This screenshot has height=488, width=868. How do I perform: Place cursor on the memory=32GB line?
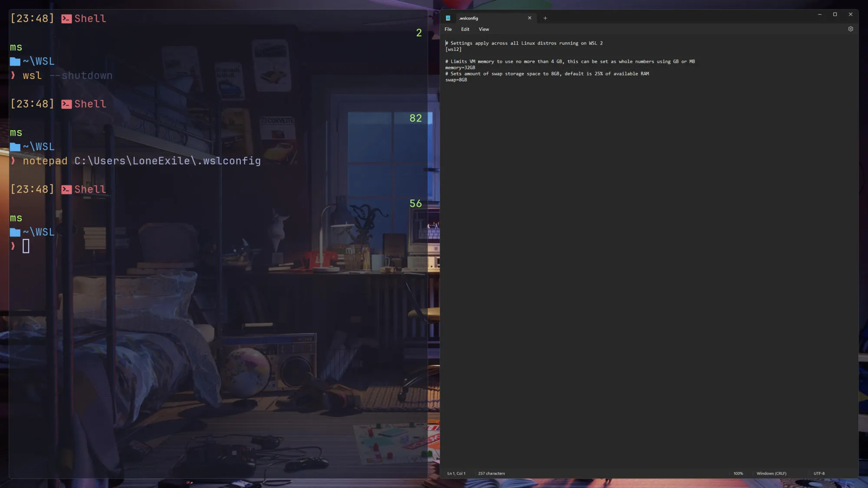pyautogui.click(x=460, y=68)
